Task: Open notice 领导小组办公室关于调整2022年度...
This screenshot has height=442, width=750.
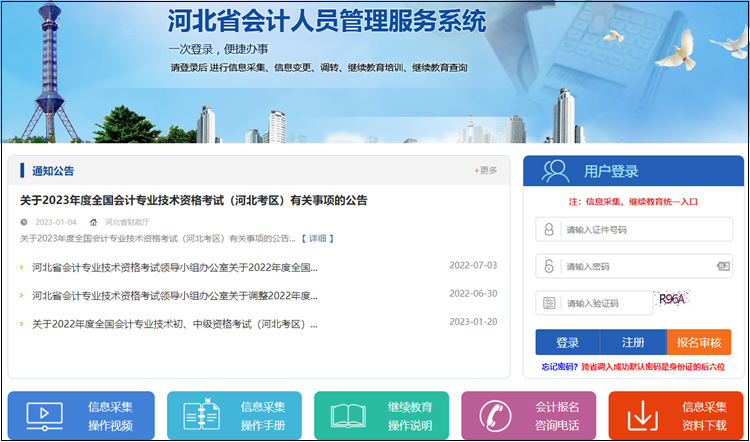Action: (x=175, y=296)
